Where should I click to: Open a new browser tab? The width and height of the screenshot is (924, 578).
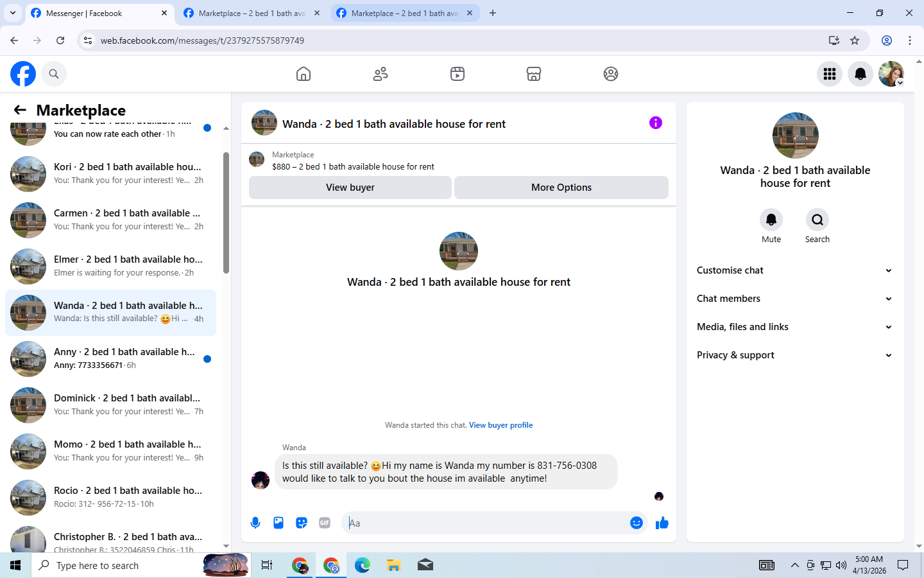[x=493, y=13]
